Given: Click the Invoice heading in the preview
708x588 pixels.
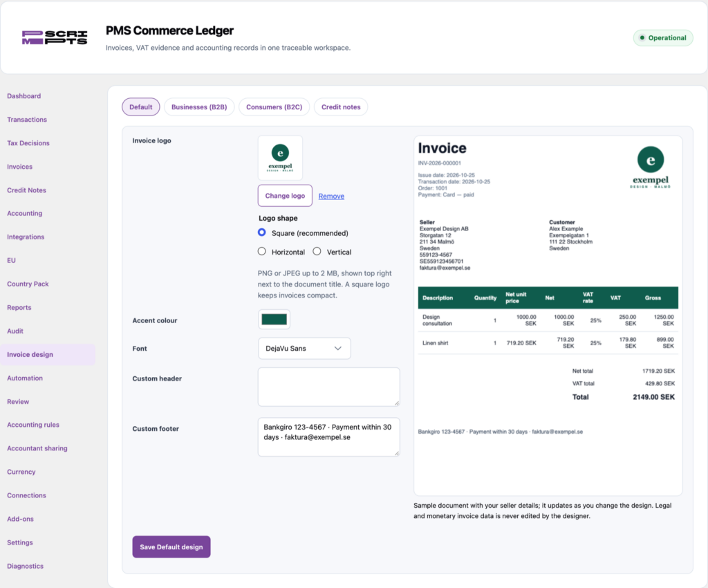Looking at the screenshot, I should point(442,148).
